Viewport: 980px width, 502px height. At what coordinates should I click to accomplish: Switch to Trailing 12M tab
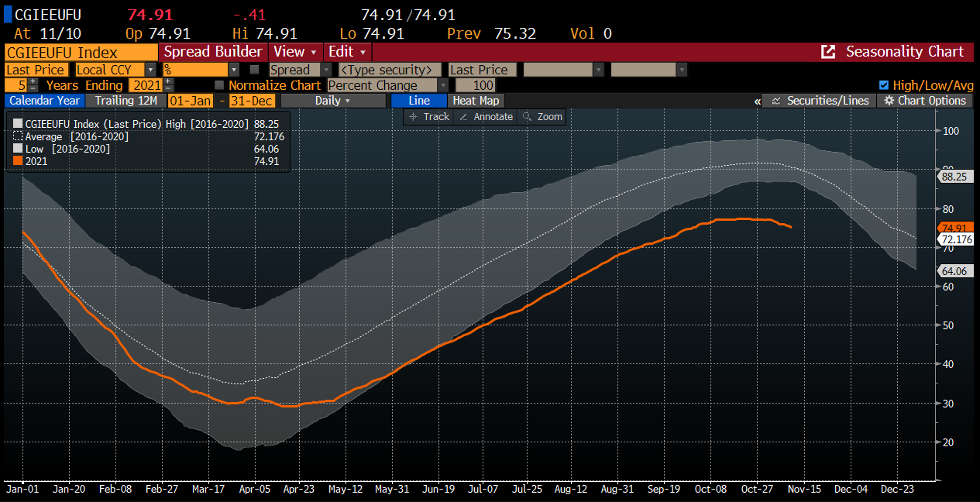coord(126,101)
